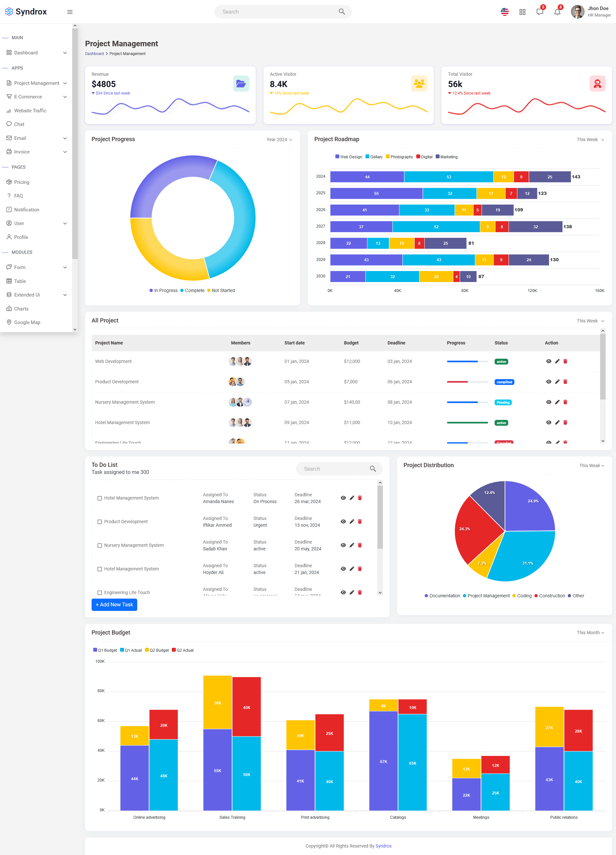Click the search magnifier in To Do List
The height and width of the screenshot is (855, 616).
click(373, 468)
